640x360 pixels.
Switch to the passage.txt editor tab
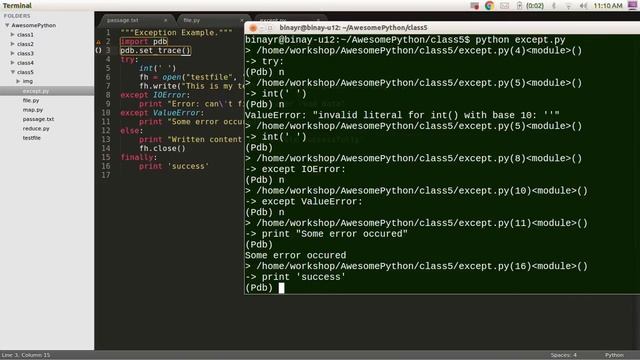coord(122,20)
